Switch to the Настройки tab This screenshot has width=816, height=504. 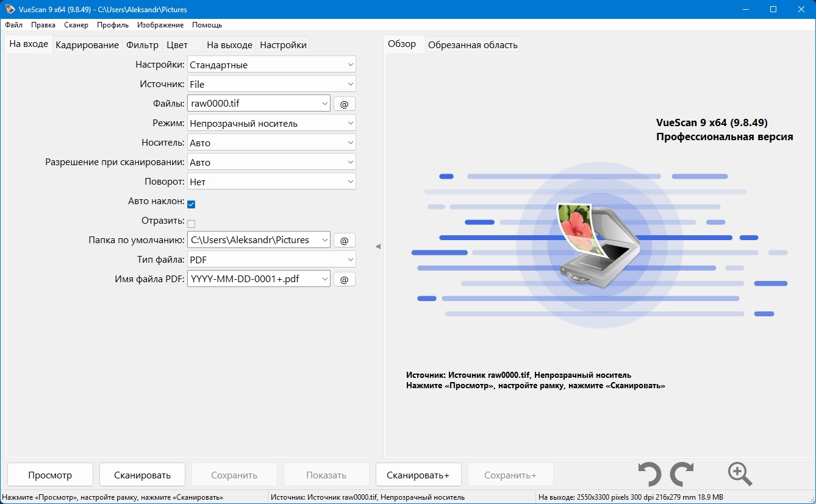coord(283,44)
